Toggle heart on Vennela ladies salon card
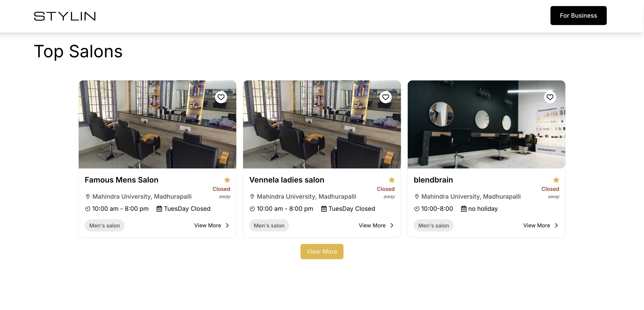Viewport: 644px width, 310px height. tap(385, 97)
